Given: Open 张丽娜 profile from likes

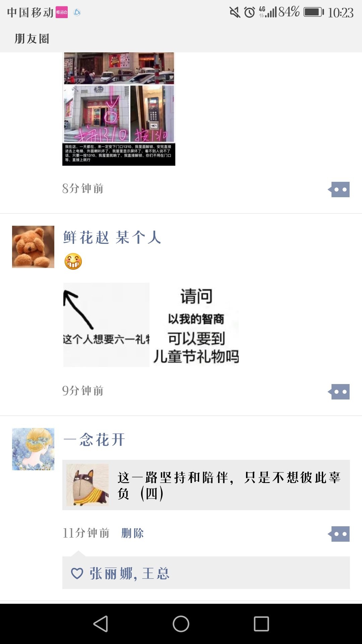Looking at the screenshot, I should (x=111, y=574).
